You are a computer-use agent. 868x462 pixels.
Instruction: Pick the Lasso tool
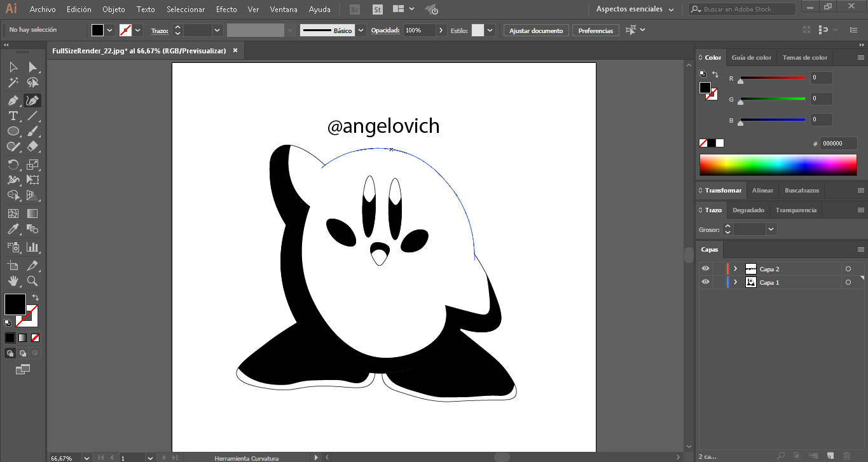click(32, 83)
